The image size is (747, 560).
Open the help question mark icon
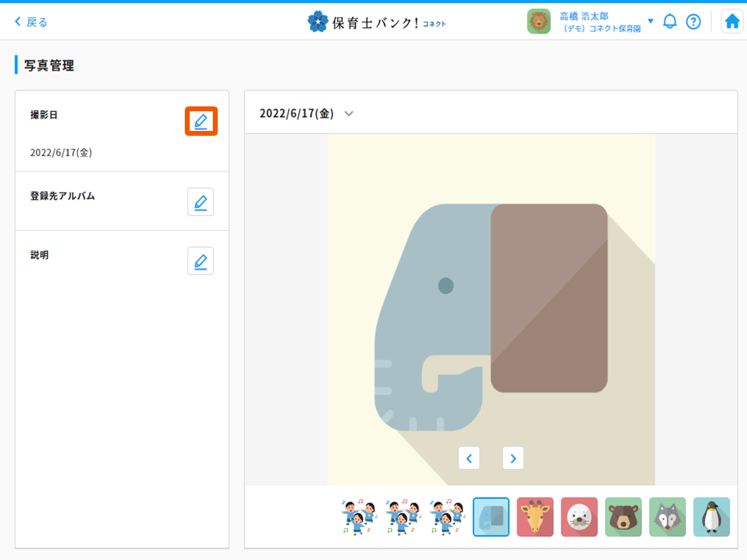pyautogui.click(x=693, y=21)
